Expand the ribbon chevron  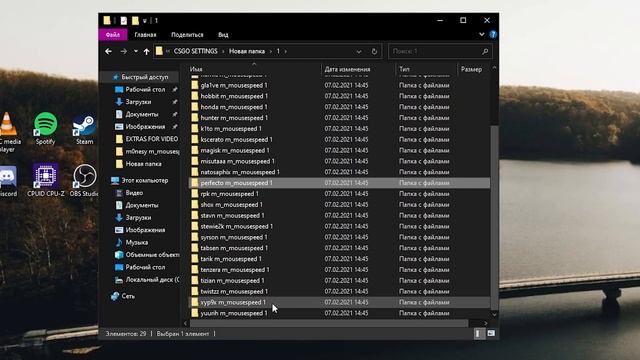[482, 35]
